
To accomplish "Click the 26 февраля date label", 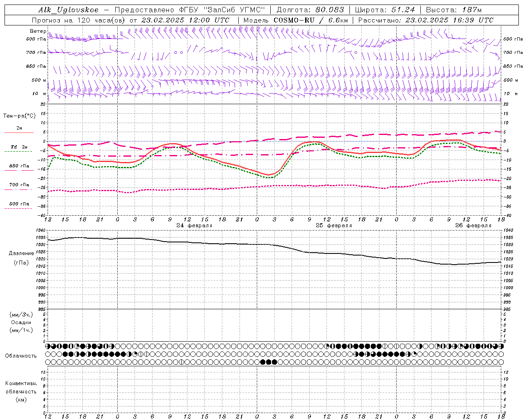I will click(473, 226).
